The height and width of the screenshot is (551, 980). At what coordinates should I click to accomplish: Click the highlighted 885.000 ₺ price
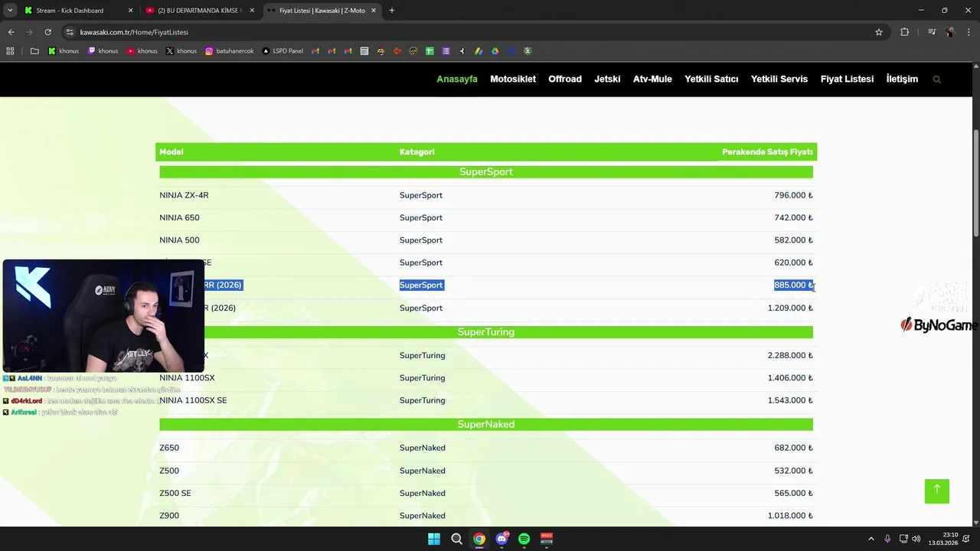click(793, 285)
